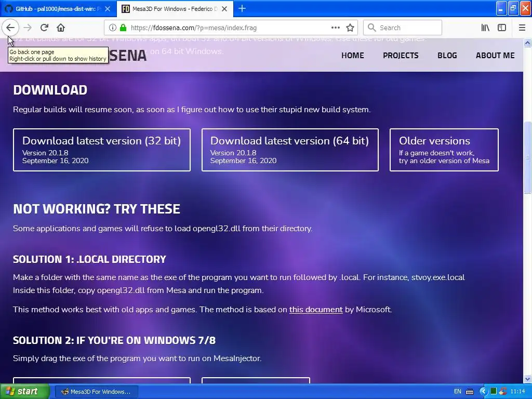The height and width of the screenshot is (399, 532).
Task: Open Older versions of Mesa
Action: click(x=444, y=150)
